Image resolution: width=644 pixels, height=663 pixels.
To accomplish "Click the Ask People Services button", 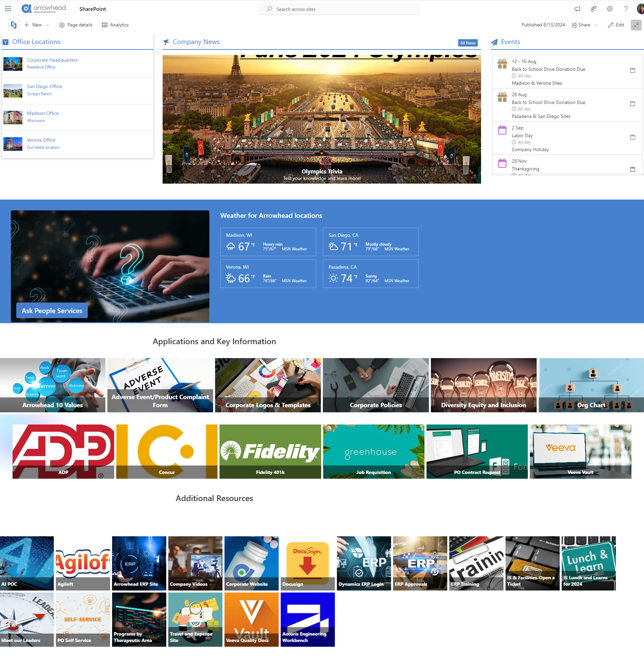I will click(x=51, y=310).
